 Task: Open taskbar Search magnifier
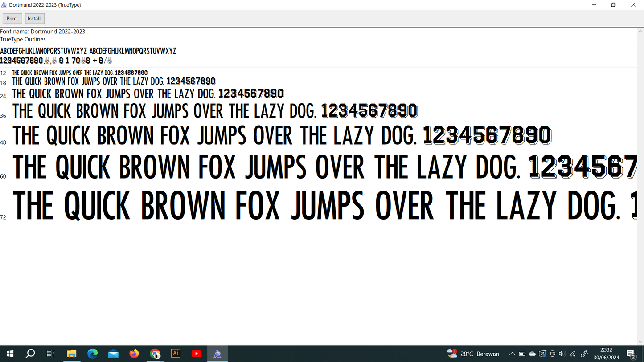pos(30,354)
